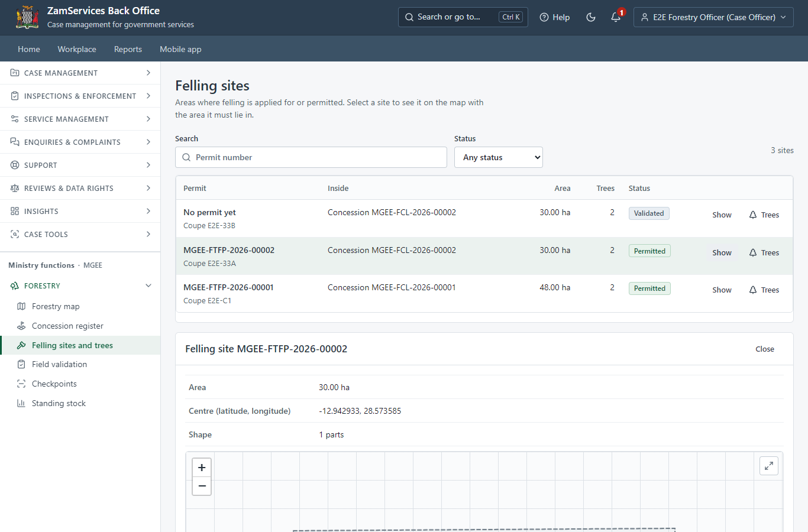Expand the Support section

[x=80, y=165]
